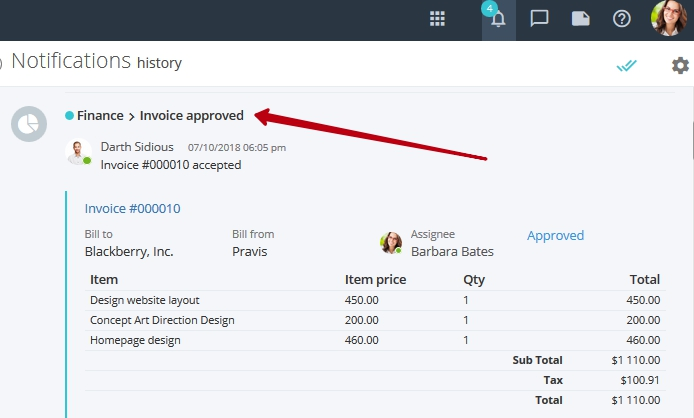The width and height of the screenshot is (694, 418).
Task: Select the Finance category label
Action: tap(100, 116)
